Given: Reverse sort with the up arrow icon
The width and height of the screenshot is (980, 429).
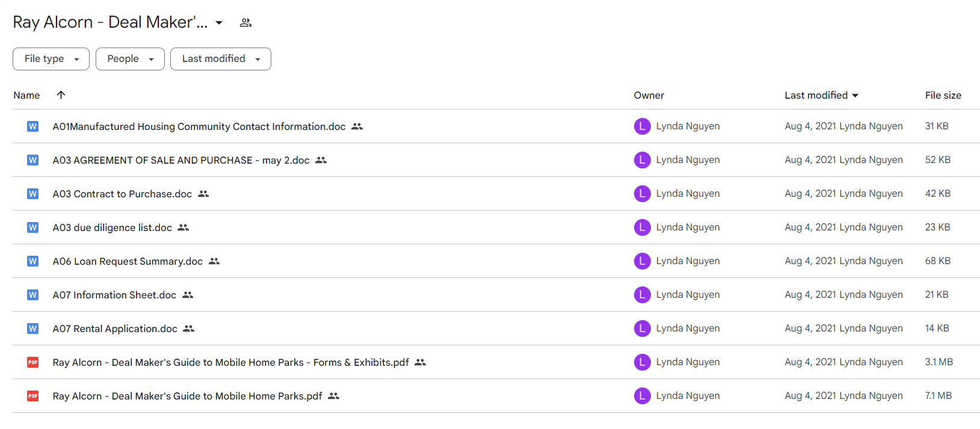Looking at the screenshot, I should pyautogui.click(x=61, y=94).
